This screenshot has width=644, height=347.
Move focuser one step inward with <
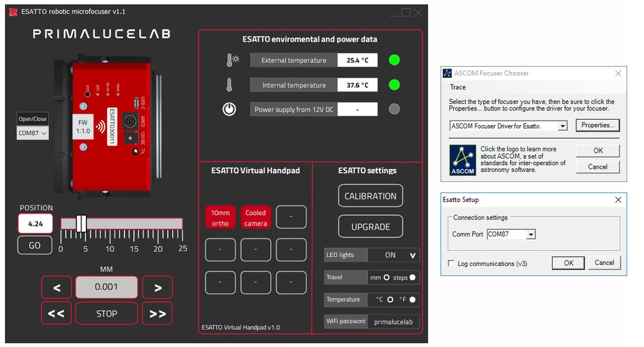(x=57, y=287)
